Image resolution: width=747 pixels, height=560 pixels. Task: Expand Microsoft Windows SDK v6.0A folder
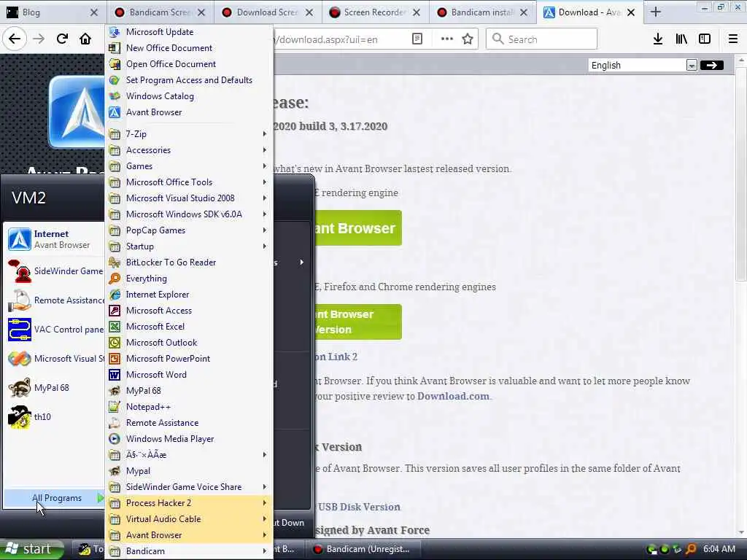pyautogui.click(x=189, y=214)
